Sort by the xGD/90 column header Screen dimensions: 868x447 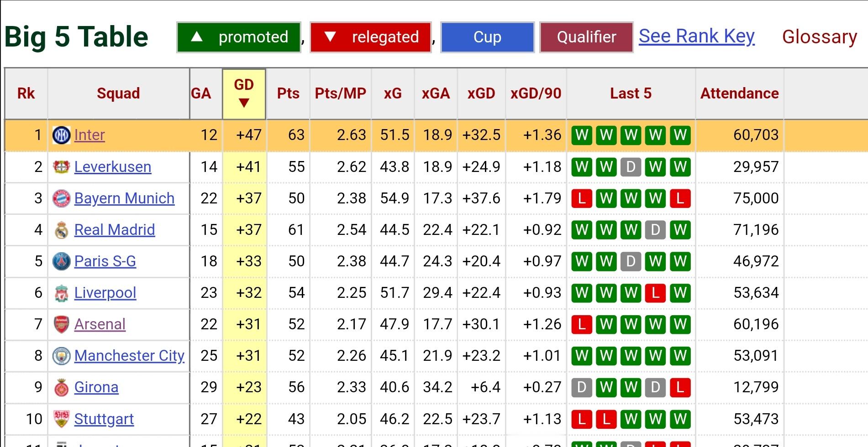pos(536,94)
